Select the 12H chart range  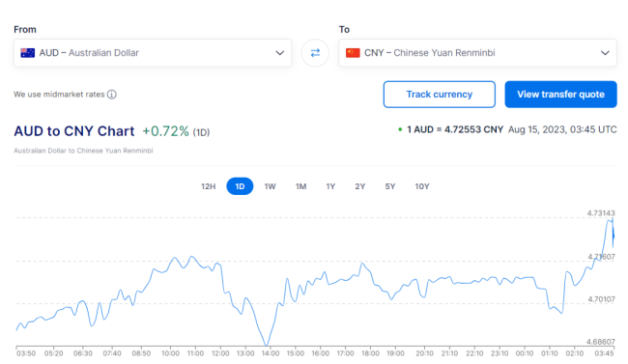point(209,186)
